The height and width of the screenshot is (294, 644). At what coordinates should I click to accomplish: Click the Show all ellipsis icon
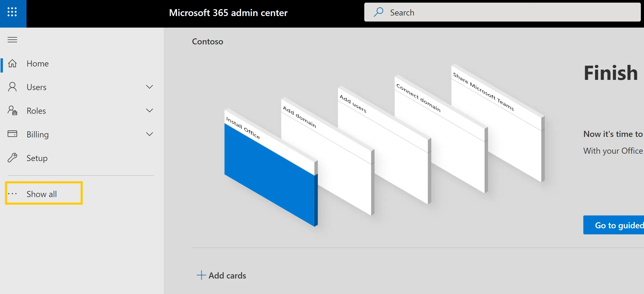12,194
